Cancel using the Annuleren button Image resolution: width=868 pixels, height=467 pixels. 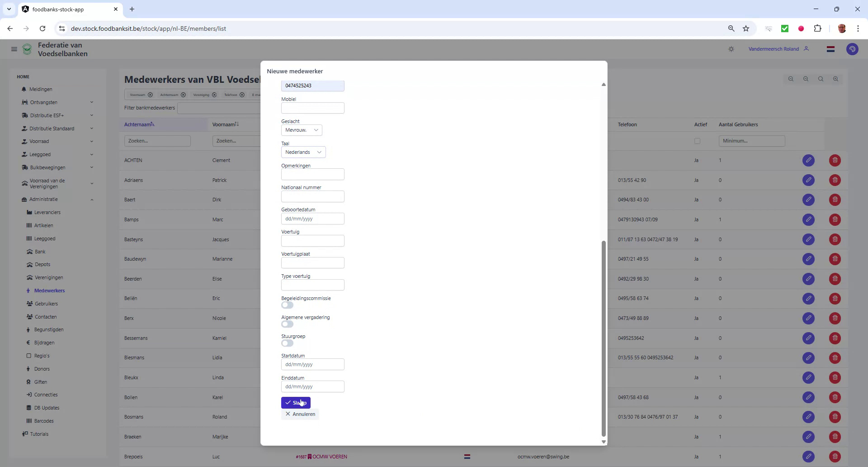click(300, 414)
